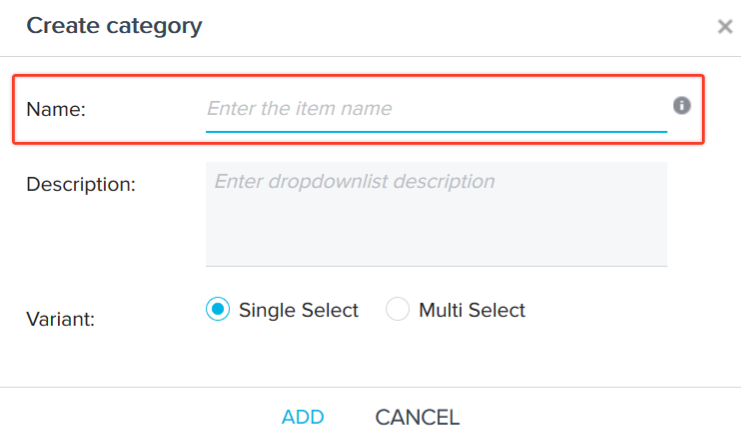The image size is (741, 438).
Task: Close the Create category dialog
Action: click(x=725, y=26)
